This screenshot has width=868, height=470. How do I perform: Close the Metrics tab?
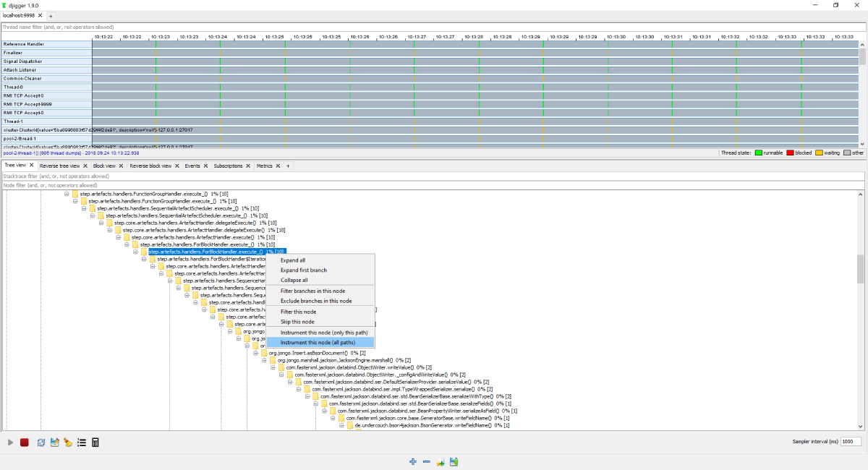(x=278, y=166)
